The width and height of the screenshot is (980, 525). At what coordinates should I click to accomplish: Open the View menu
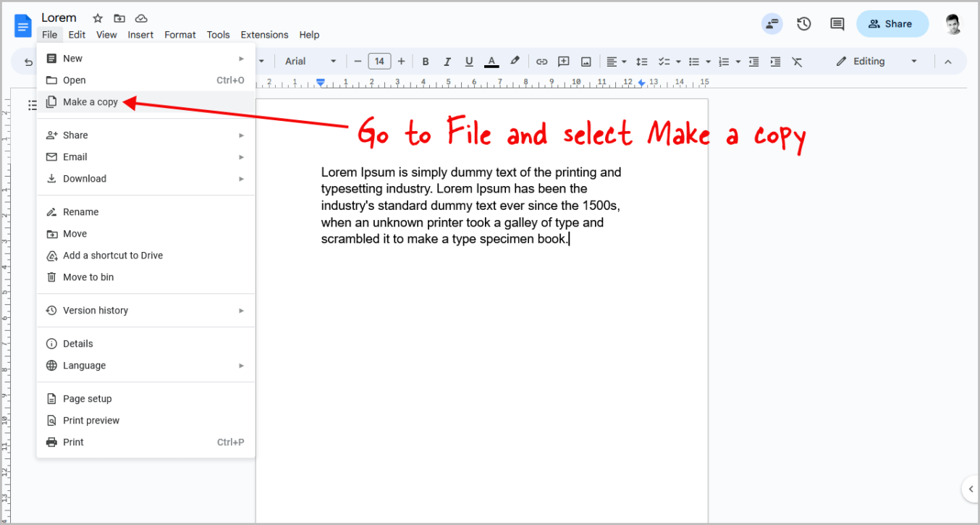click(x=106, y=35)
